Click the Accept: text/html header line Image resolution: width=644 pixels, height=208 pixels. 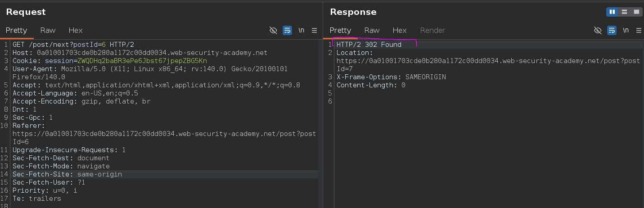[x=156, y=85]
